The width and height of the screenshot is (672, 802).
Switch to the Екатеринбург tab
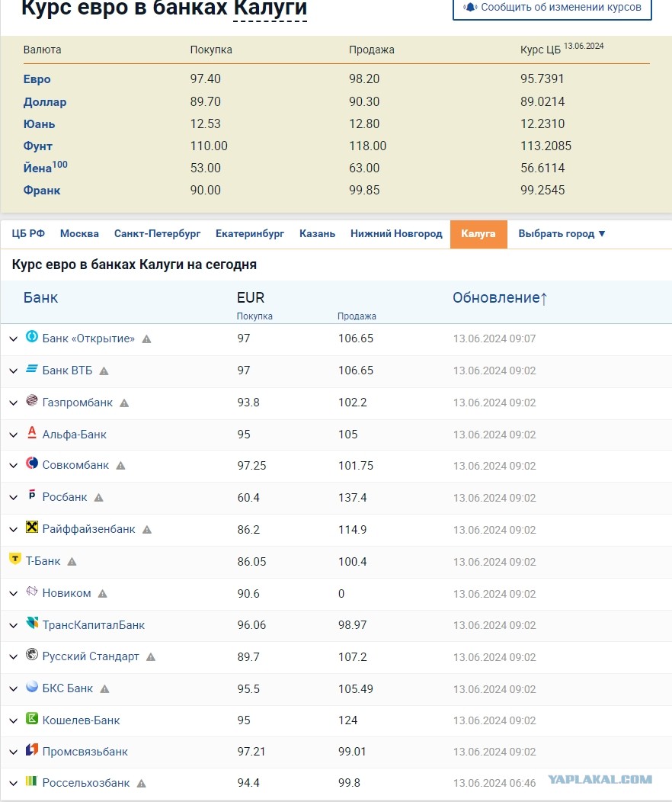[x=250, y=234]
